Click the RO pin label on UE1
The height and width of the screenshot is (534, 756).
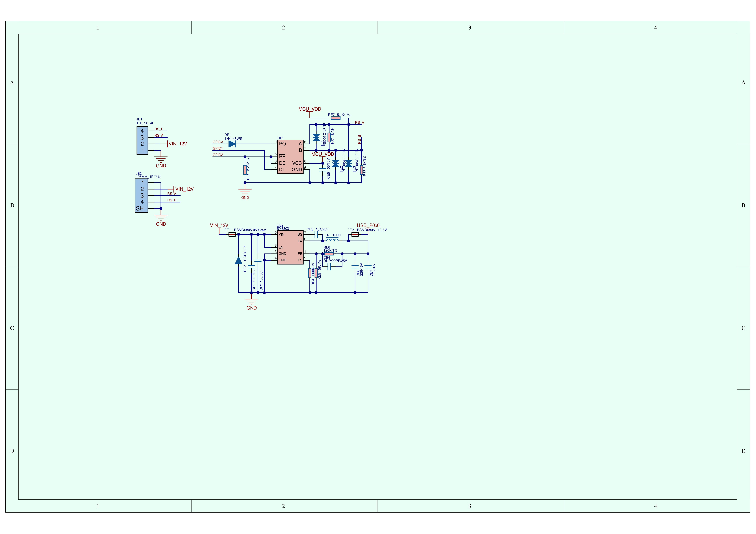coord(282,144)
